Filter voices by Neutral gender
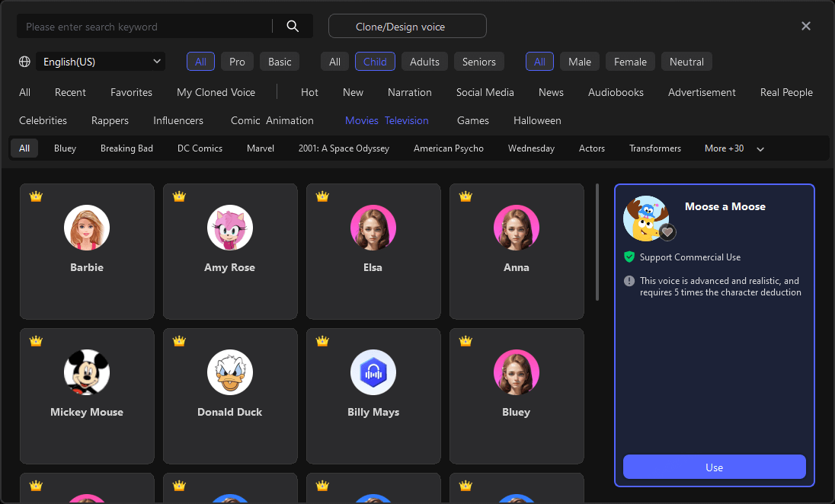 click(686, 62)
